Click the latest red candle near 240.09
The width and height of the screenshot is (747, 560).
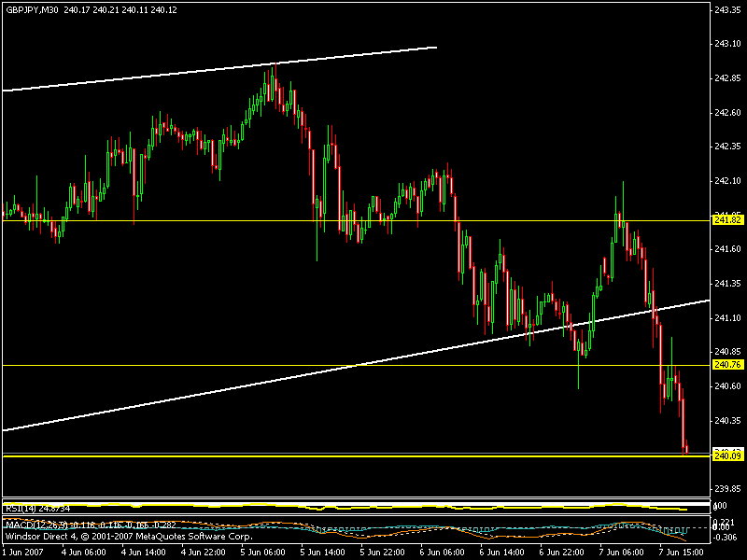[x=684, y=446]
